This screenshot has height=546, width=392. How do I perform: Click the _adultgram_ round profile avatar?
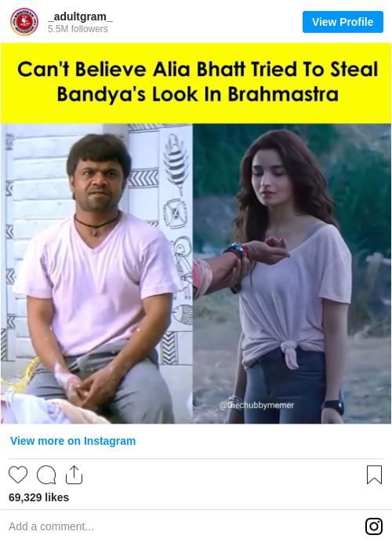point(24,22)
